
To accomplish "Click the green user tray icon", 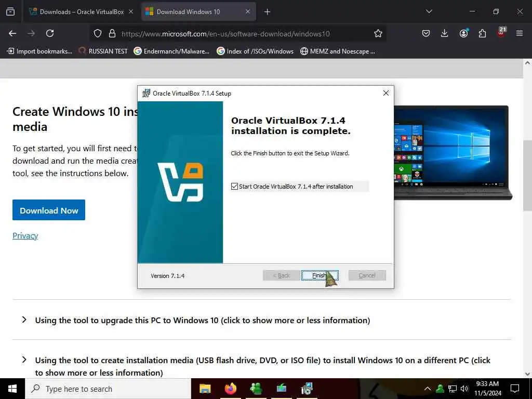I will click(x=440, y=389).
